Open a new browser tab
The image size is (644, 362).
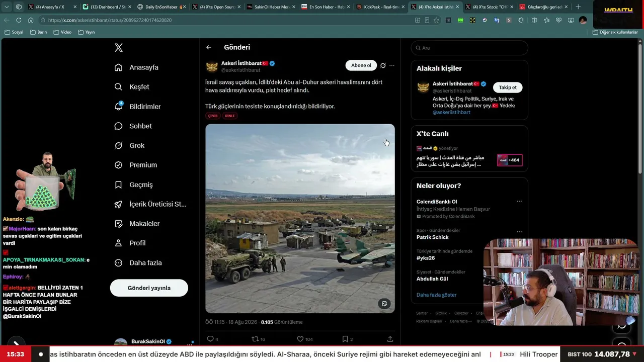coord(578,7)
